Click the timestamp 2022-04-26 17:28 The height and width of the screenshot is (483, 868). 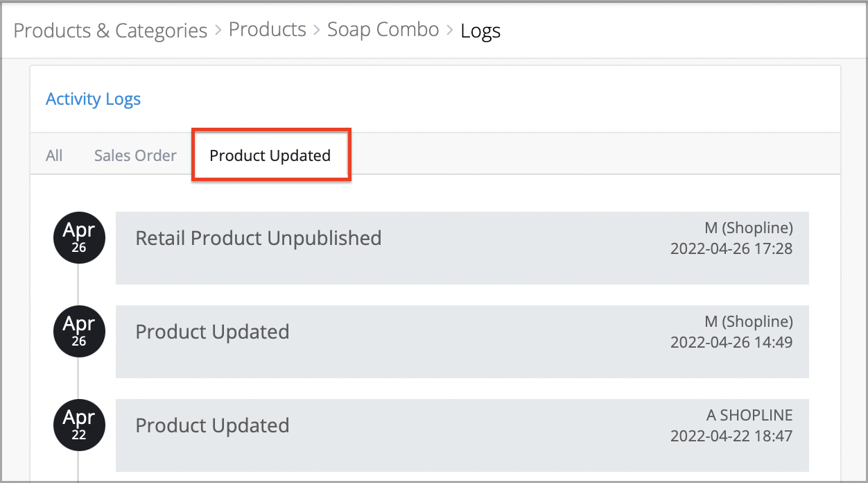(731, 248)
